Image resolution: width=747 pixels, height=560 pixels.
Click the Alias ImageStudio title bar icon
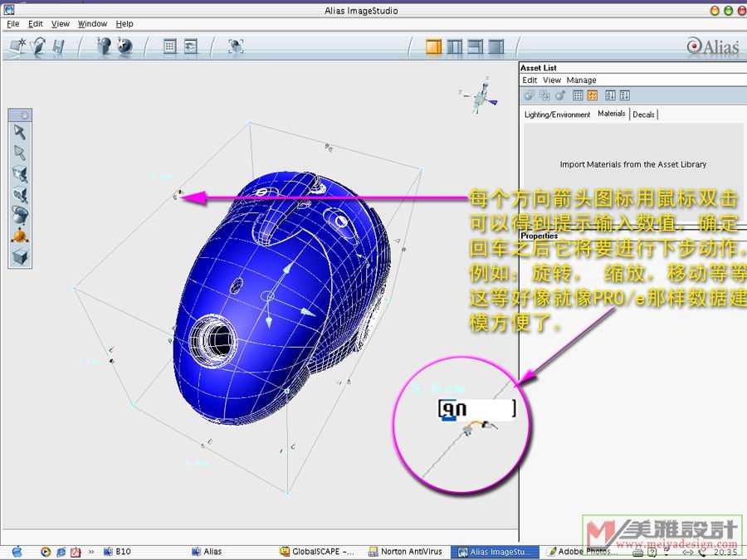pyautogui.click(x=9, y=9)
